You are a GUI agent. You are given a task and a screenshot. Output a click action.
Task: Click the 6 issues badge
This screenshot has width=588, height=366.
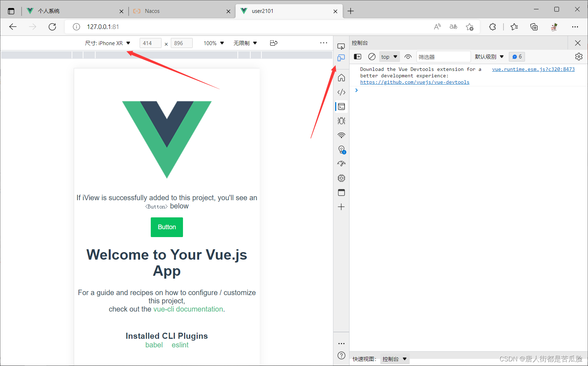[x=517, y=57]
